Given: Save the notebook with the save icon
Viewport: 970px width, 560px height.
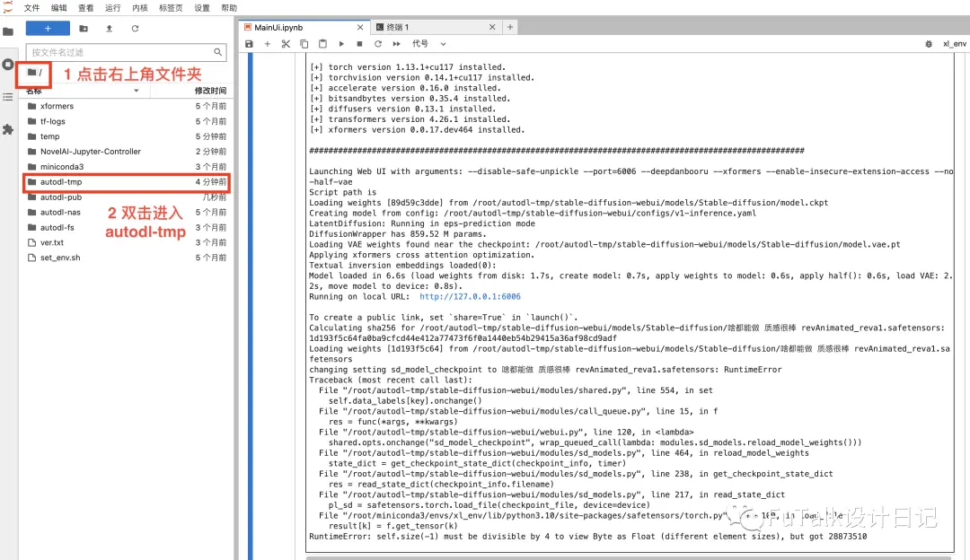Looking at the screenshot, I should (249, 44).
